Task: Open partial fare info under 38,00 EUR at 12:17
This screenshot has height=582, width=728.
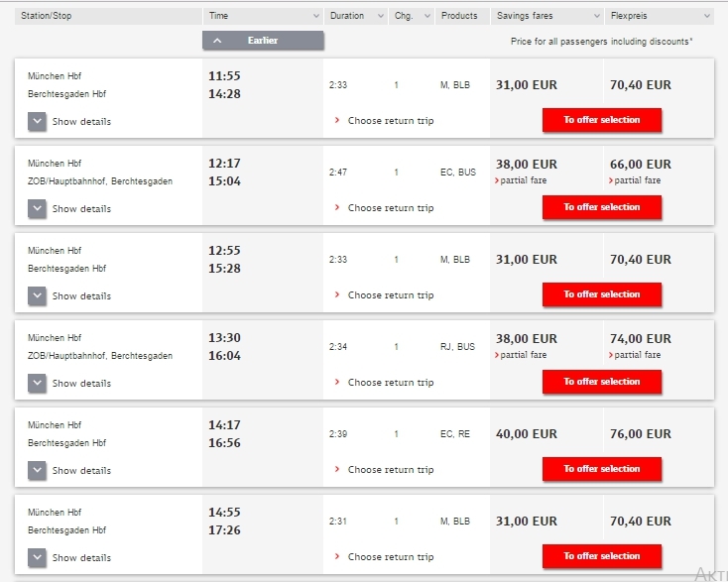Action: [523, 180]
